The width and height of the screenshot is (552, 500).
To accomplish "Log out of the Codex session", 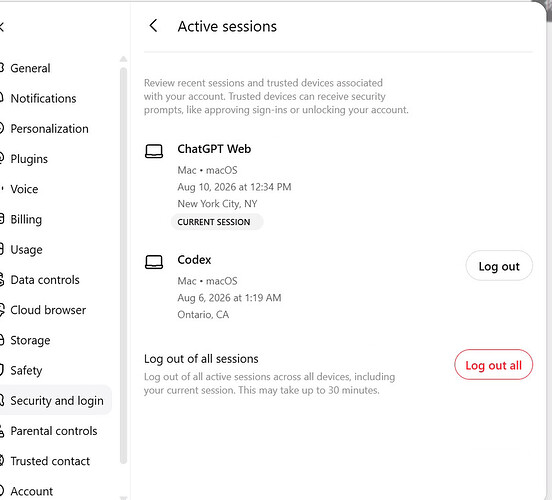I will [499, 266].
